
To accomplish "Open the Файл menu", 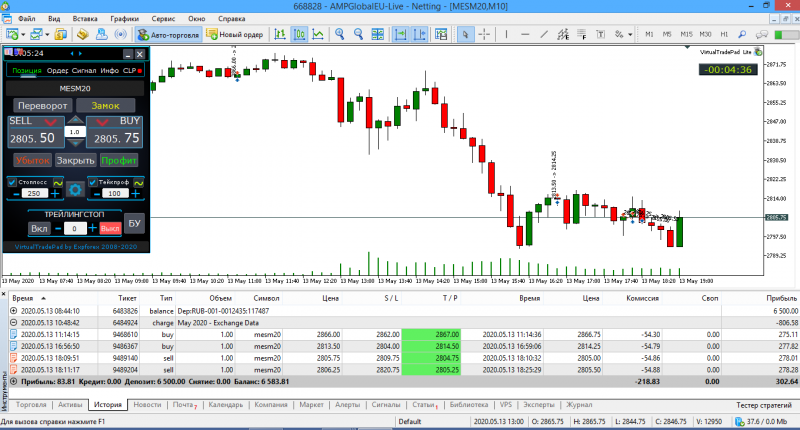I will (27, 18).
